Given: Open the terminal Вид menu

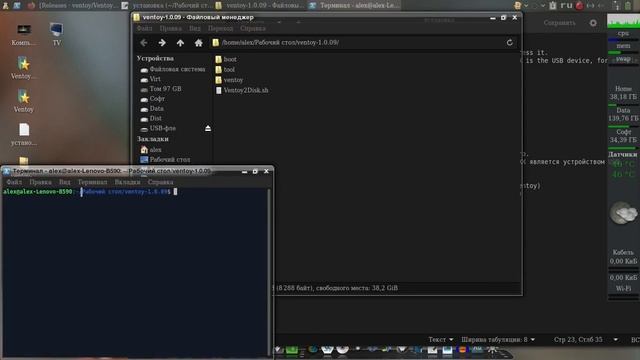Looking at the screenshot, I should click(x=64, y=182).
